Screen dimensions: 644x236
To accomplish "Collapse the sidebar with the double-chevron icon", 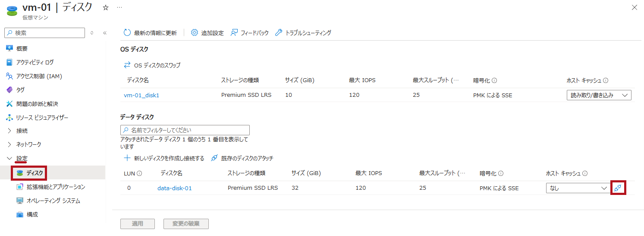I will pos(104,33).
